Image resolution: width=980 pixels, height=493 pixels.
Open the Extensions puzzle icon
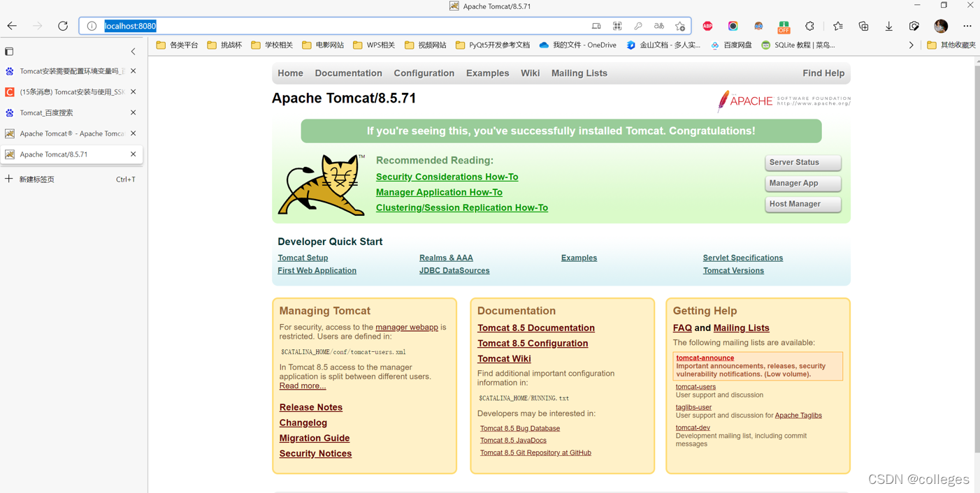coord(809,26)
